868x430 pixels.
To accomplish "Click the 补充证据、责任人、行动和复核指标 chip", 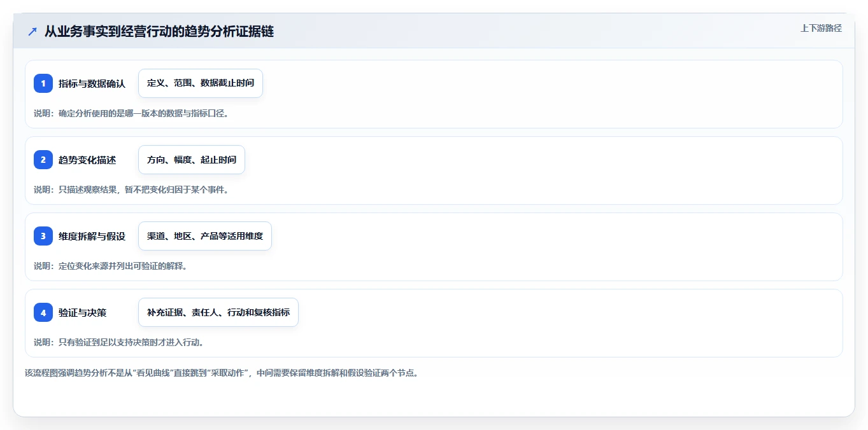I will pyautogui.click(x=218, y=312).
